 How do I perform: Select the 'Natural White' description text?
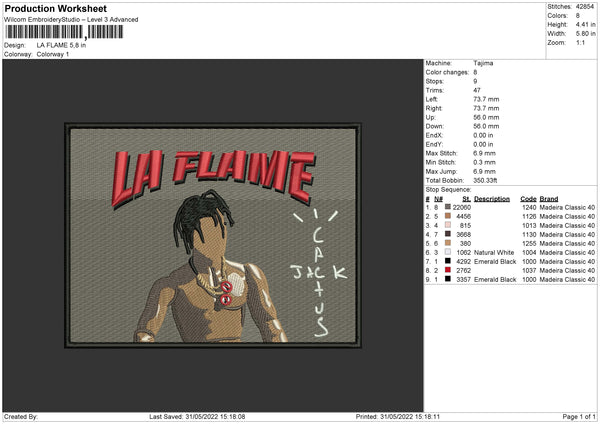click(x=494, y=253)
